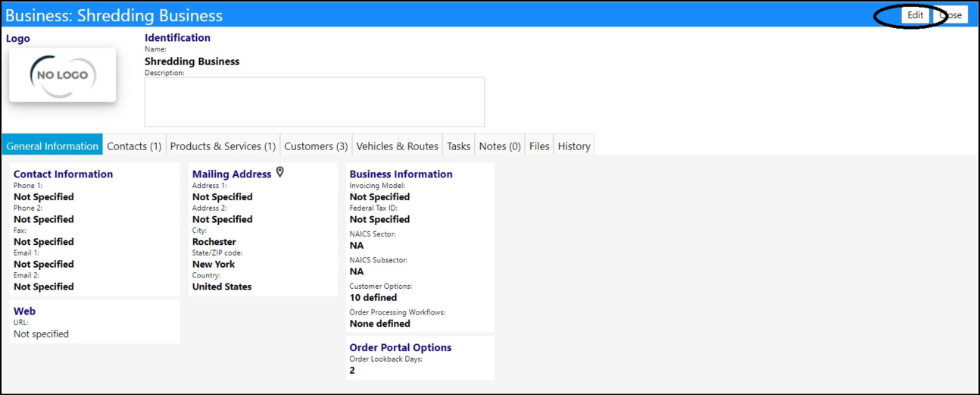Viewport: 980px width, 395px height.
Task: Open the Products & Services (1) tab
Action: pyautogui.click(x=223, y=146)
